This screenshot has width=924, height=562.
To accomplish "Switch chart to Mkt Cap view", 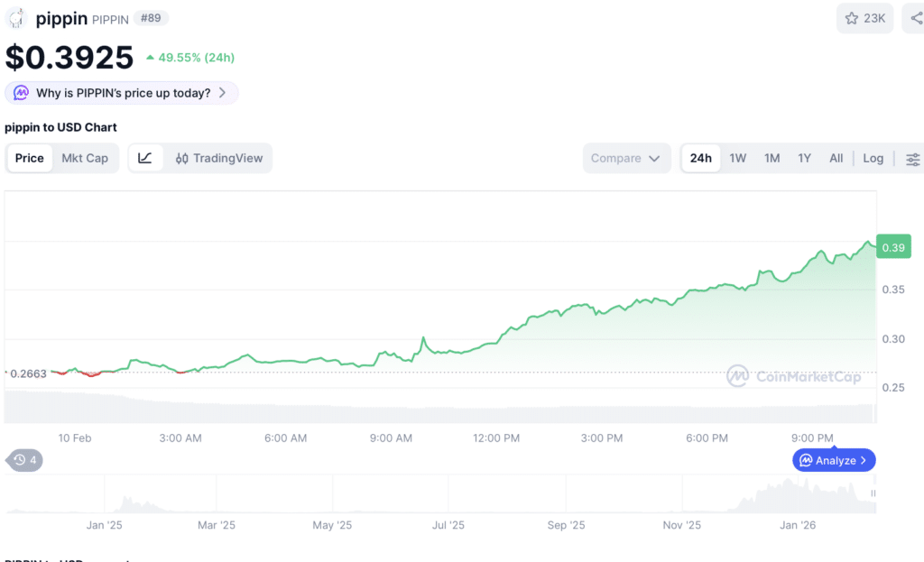I will coord(86,158).
